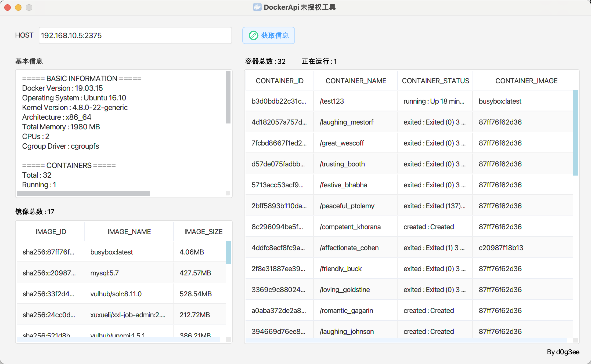Click the yellow minimize window button

tap(18, 7)
